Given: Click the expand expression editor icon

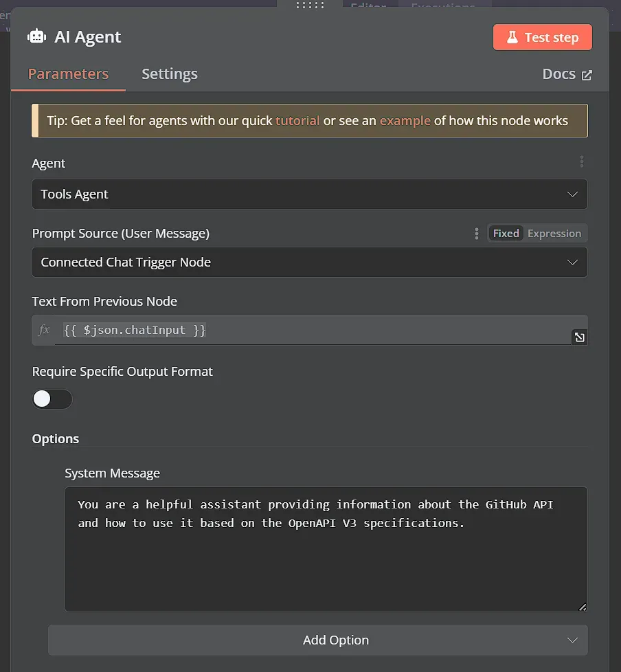Looking at the screenshot, I should [579, 337].
